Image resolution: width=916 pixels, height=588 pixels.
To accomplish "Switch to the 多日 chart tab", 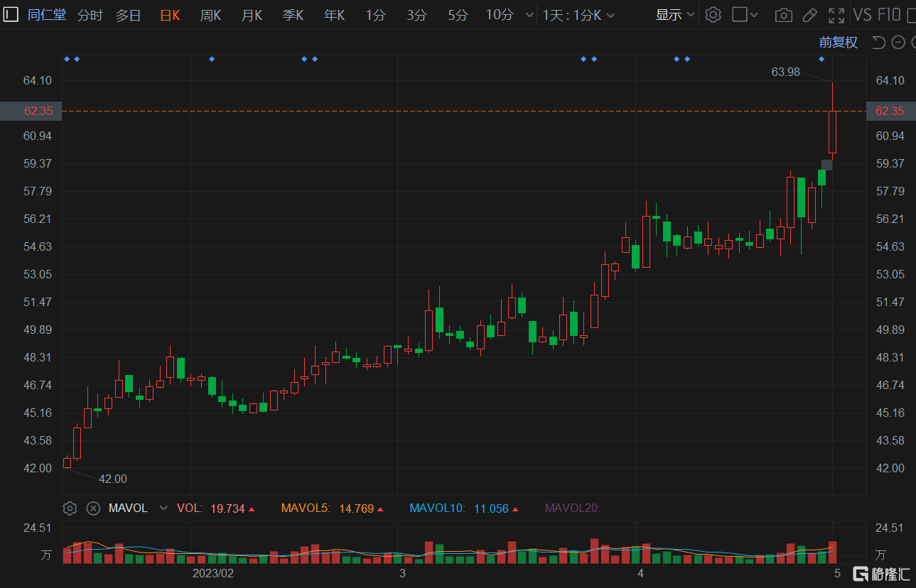I will [x=129, y=15].
